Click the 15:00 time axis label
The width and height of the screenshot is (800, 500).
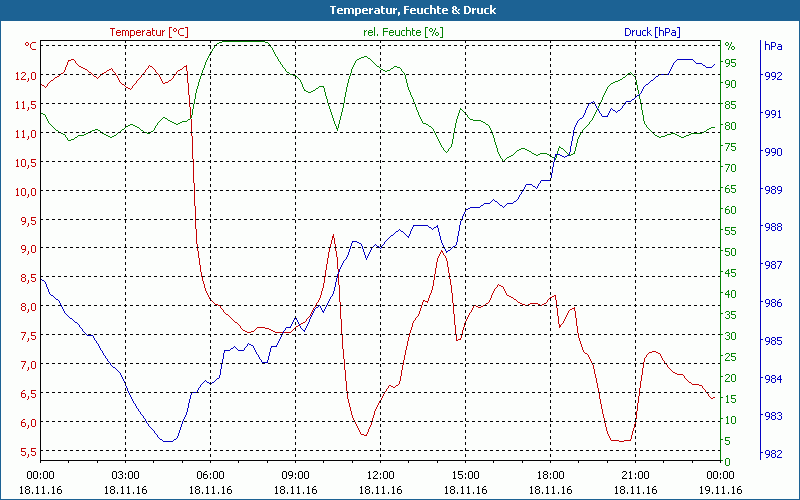tap(465, 475)
